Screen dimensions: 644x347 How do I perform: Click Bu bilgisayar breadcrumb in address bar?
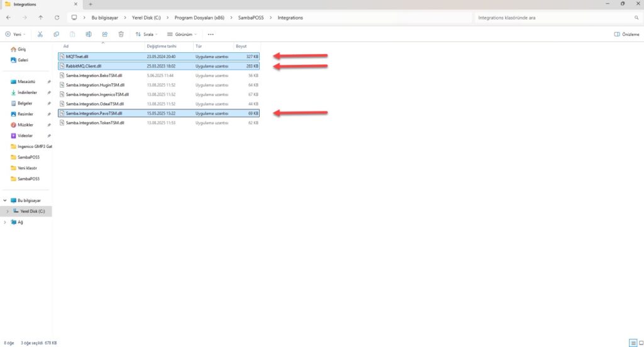pyautogui.click(x=105, y=18)
